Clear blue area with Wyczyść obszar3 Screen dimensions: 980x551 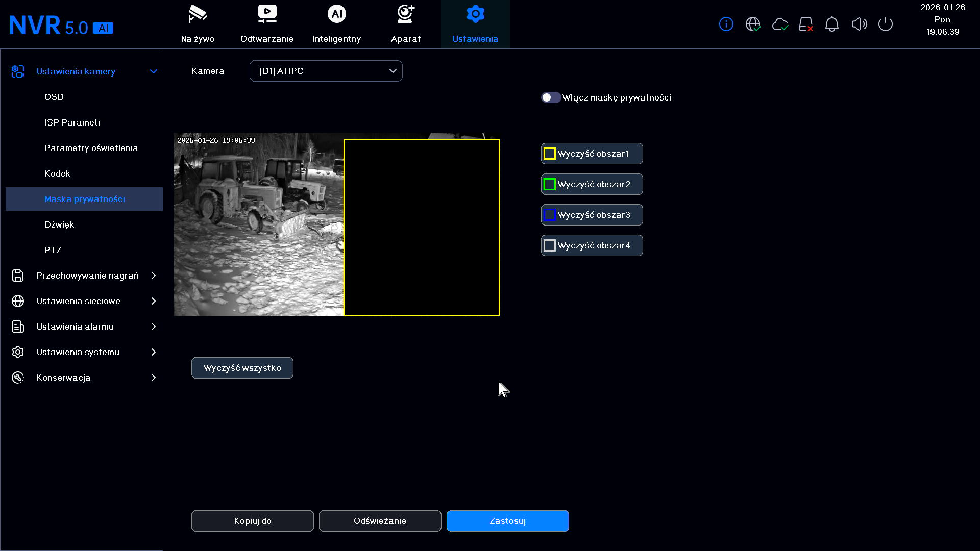pyautogui.click(x=592, y=215)
